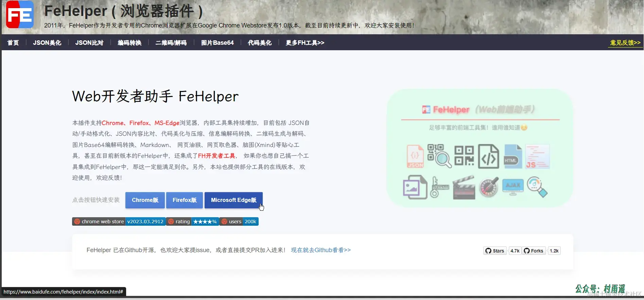Click the 1.2k fork count
This screenshot has width=644, height=300.
pos(554,251)
